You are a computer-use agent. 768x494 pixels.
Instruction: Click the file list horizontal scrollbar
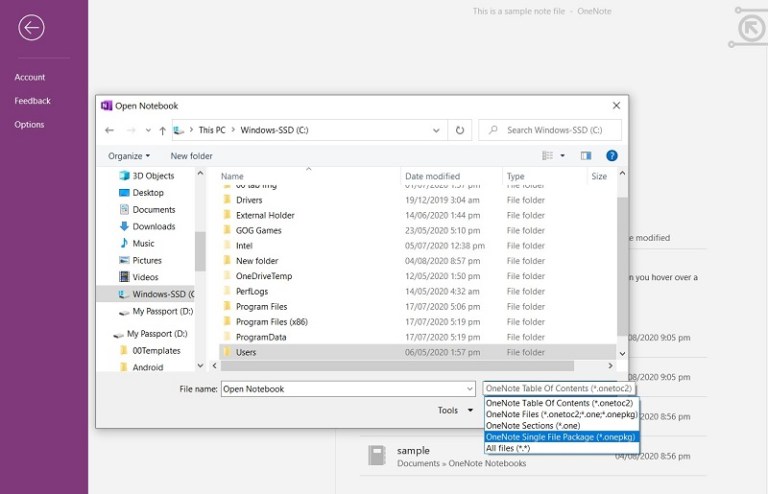[397, 366]
